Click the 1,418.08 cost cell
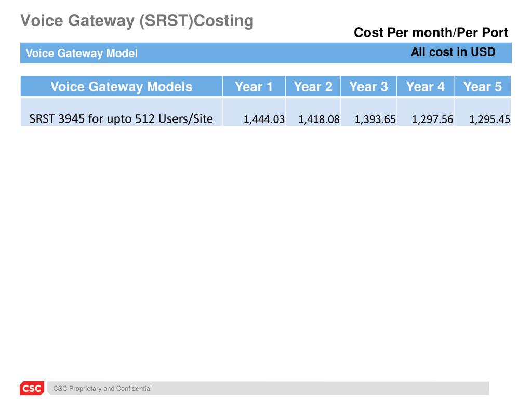Screen dimensions: 532x399 tap(313, 112)
